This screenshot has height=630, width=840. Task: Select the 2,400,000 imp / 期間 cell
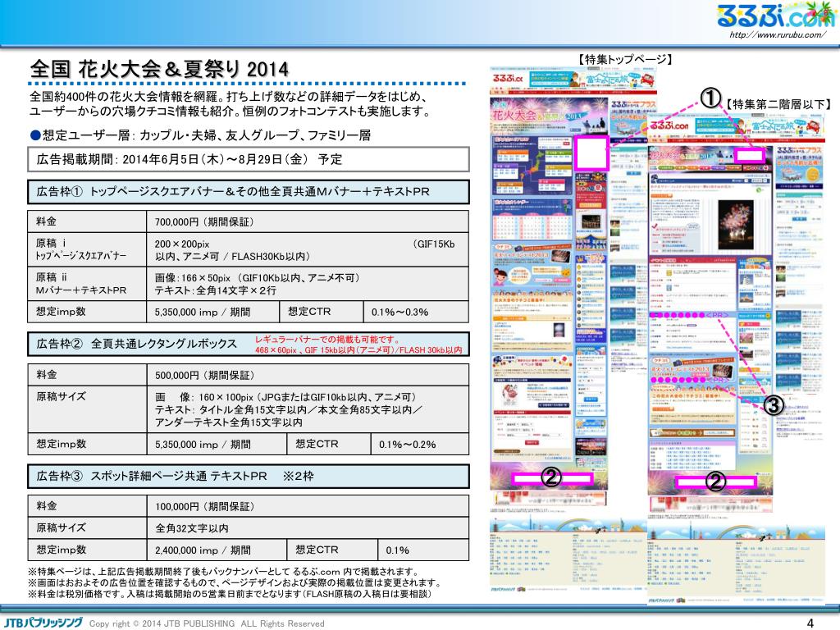(x=217, y=550)
